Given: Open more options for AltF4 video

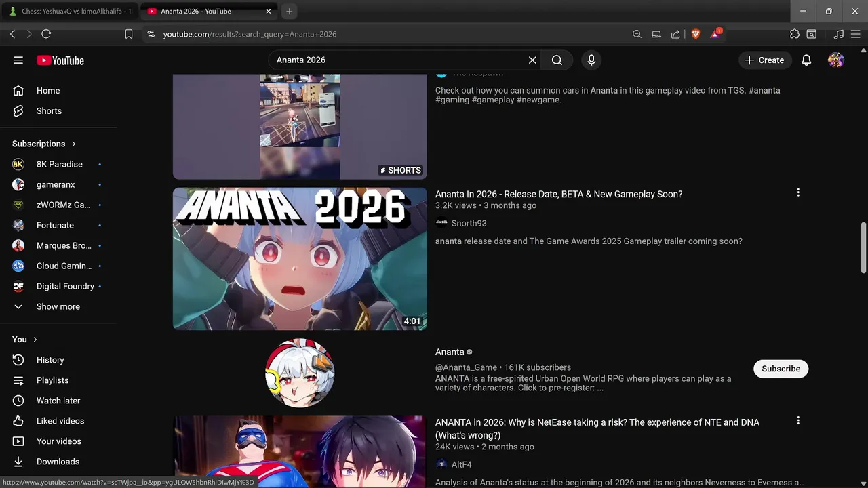Looking at the screenshot, I should coord(798,421).
